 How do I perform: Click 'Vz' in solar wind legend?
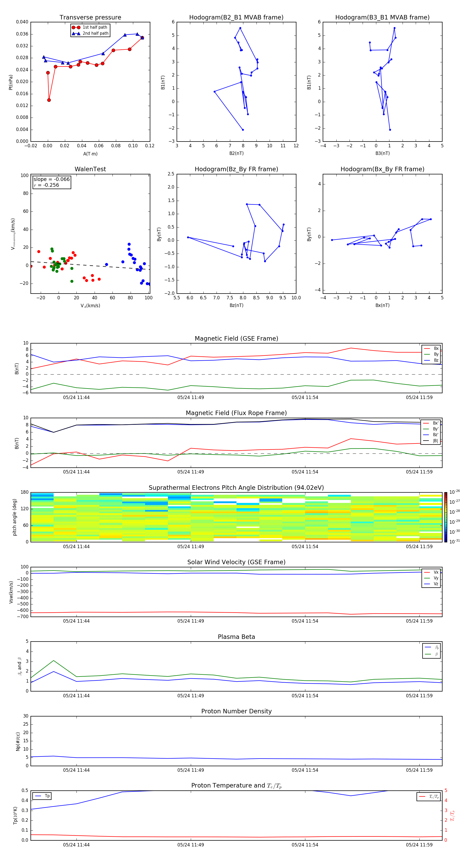pos(431,584)
